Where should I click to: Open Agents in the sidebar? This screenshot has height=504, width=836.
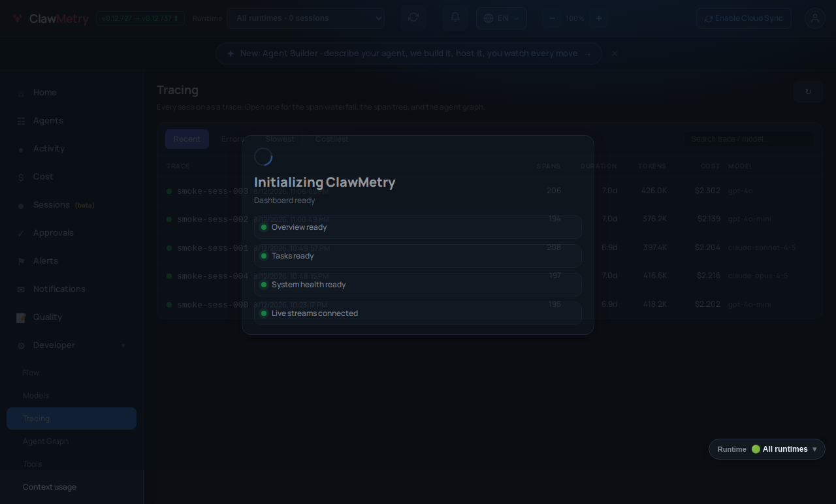72,121
